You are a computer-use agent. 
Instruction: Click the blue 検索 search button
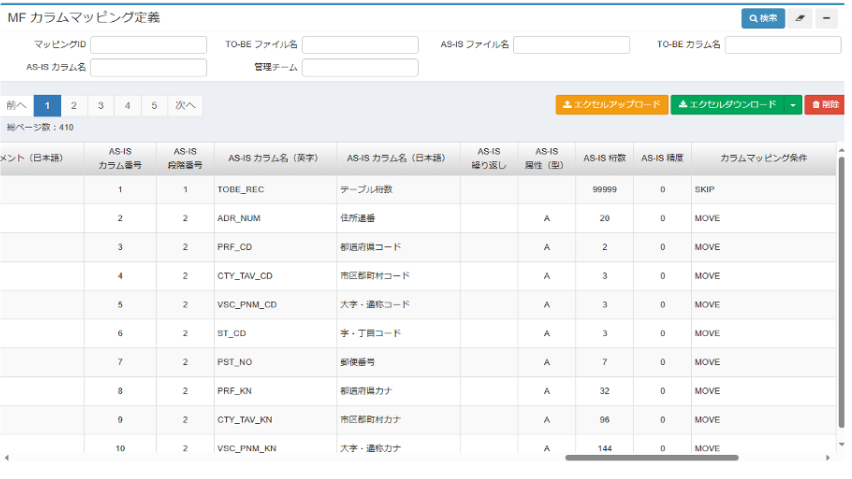coord(763,18)
